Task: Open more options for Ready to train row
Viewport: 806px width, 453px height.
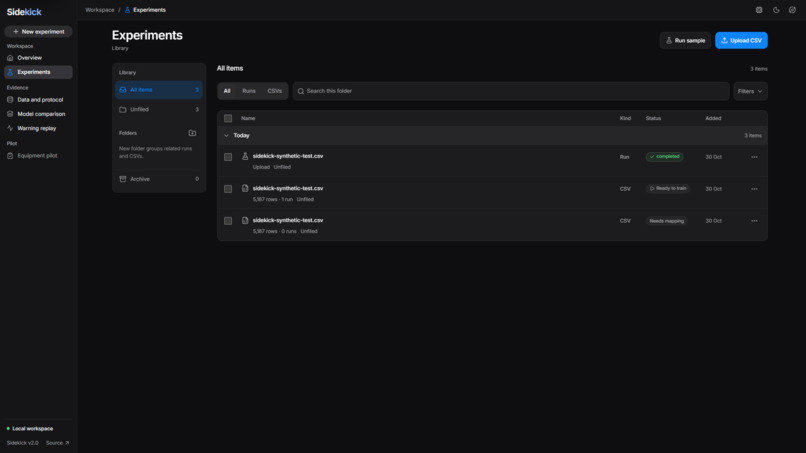Action: [x=754, y=189]
